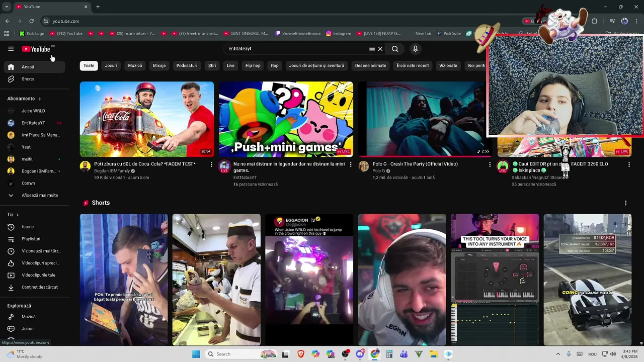644x362 pixels.
Task: Select the Podcasturi filter chip
Action: click(187, 66)
